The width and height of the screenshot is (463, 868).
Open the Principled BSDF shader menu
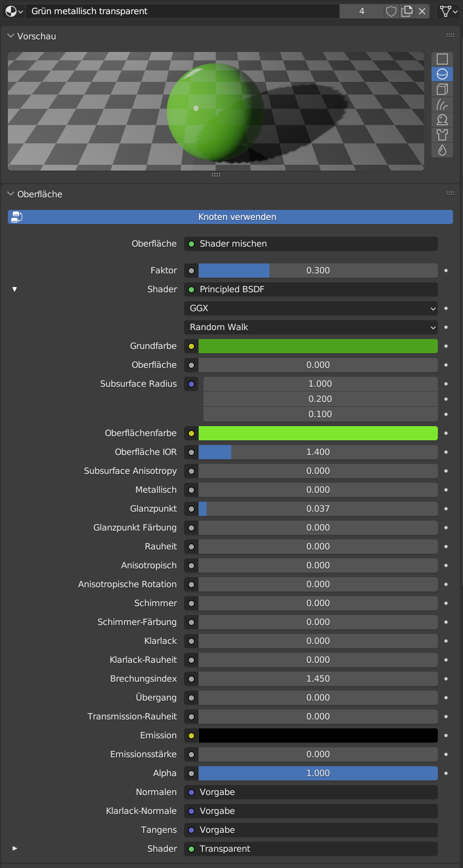click(310, 289)
